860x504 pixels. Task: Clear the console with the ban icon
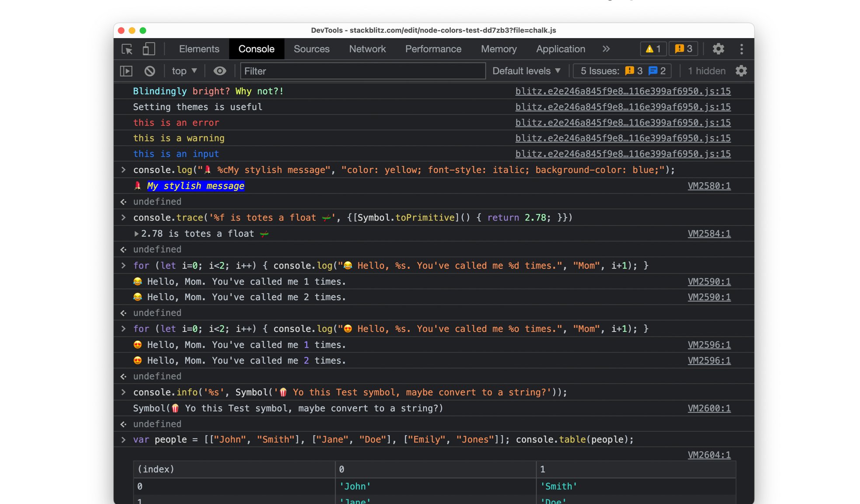[x=150, y=71]
